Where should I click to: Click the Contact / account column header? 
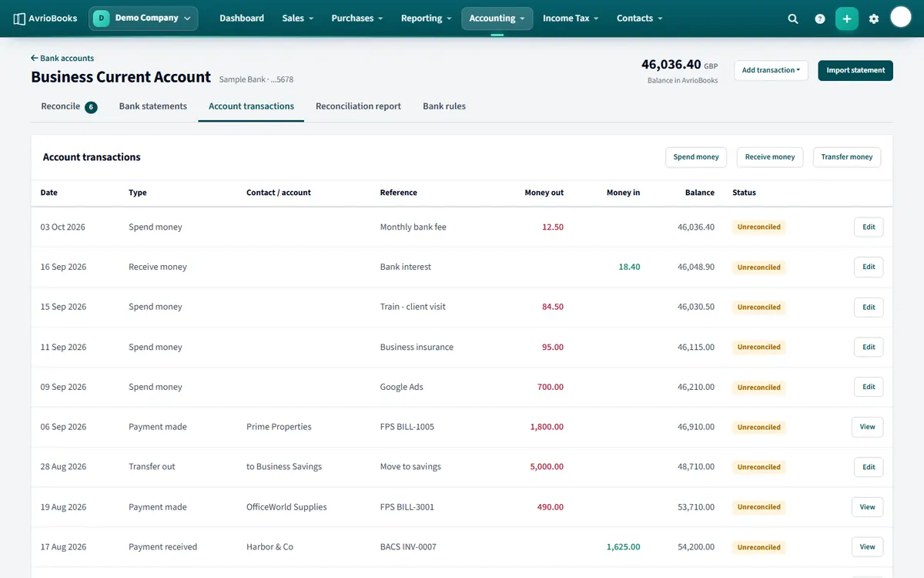[x=279, y=193]
